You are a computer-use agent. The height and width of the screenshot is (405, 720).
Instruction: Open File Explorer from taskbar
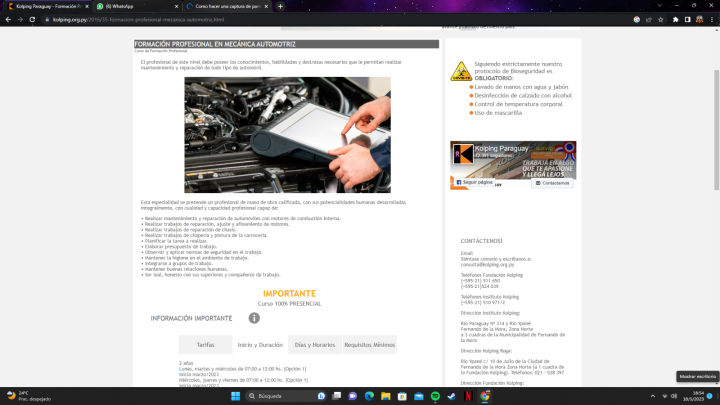click(386, 396)
